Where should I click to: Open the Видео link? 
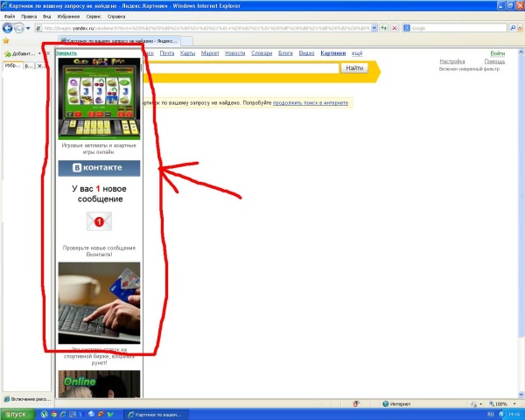click(x=306, y=53)
